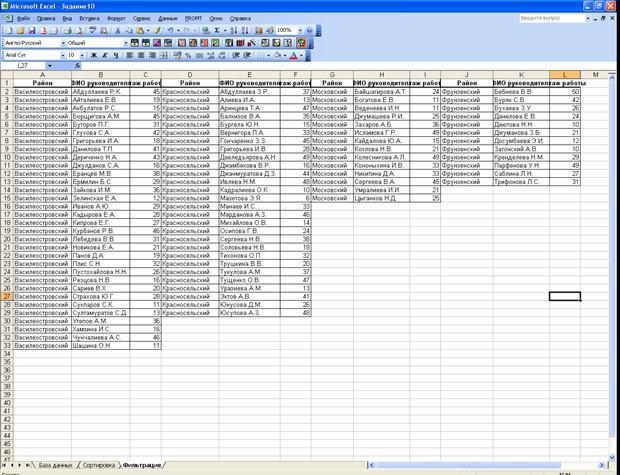Open the Arial Cyr font name dropdown

(62, 55)
